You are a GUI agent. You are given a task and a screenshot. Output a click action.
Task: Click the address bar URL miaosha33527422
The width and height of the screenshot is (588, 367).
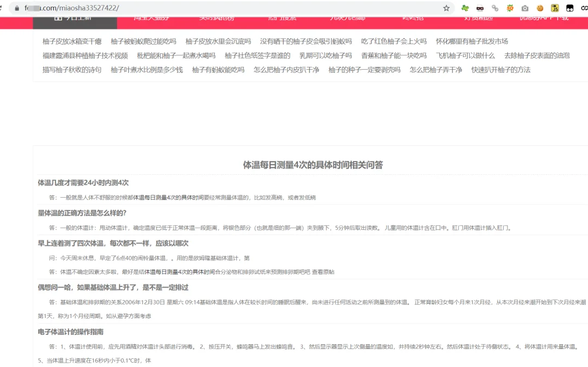[x=72, y=8]
